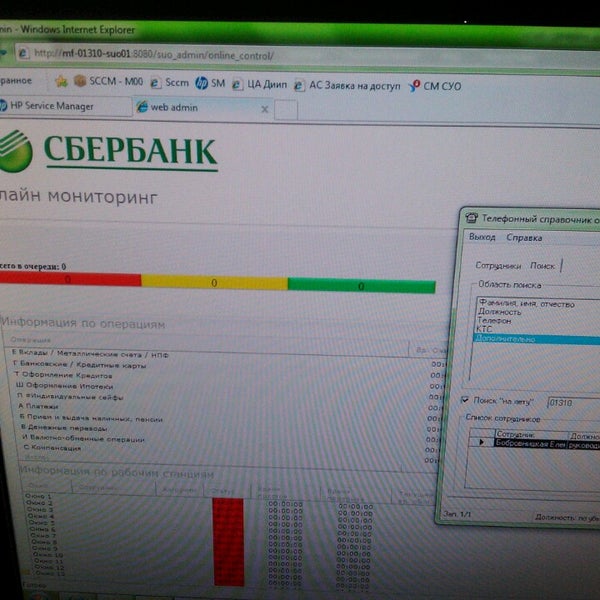Click the search field containing 01310
The height and width of the screenshot is (600, 600).
(x=573, y=403)
